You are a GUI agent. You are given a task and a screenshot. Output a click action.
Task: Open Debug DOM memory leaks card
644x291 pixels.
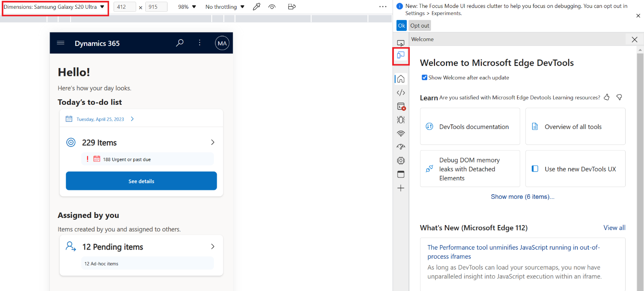(x=470, y=169)
